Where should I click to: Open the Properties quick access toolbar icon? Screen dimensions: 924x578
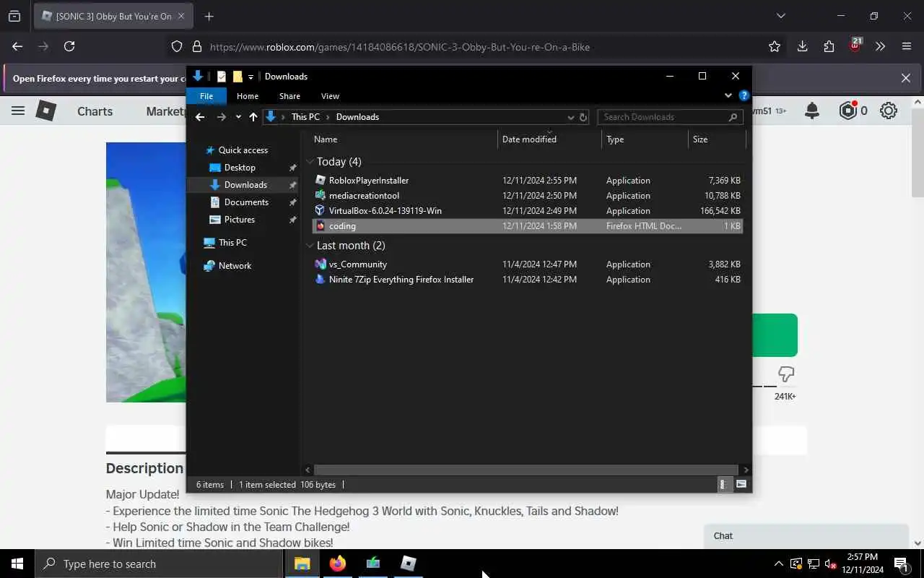(222, 77)
